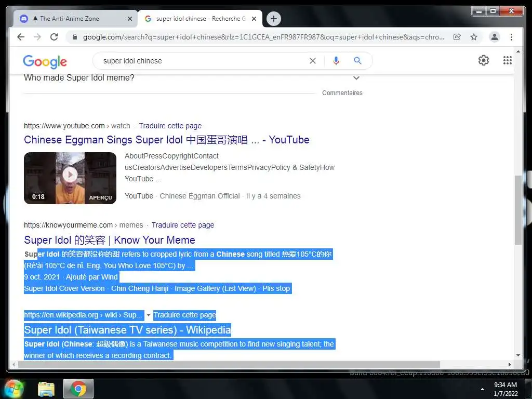Open File Explorer from the taskbar

[x=46, y=389]
